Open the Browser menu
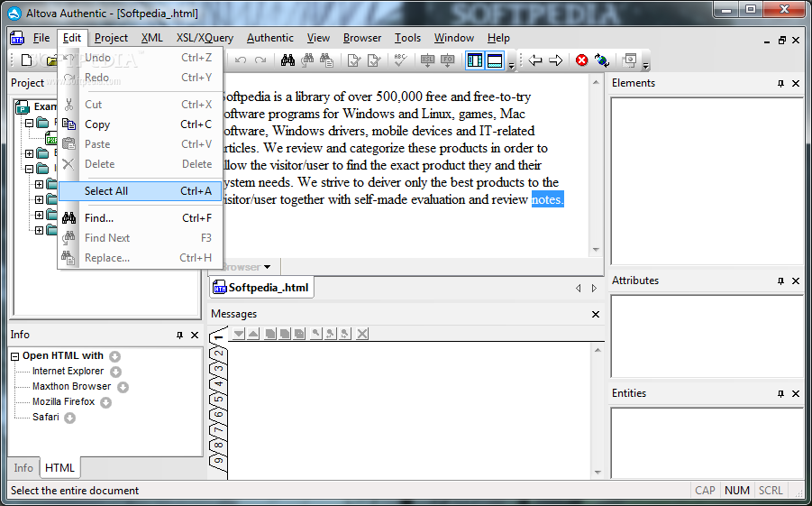The image size is (812, 506). tap(362, 38)
